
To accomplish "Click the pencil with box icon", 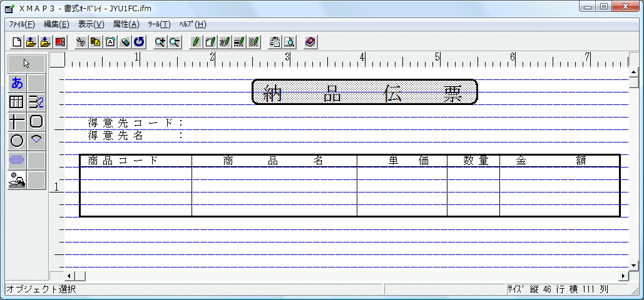I will [210, 41].
